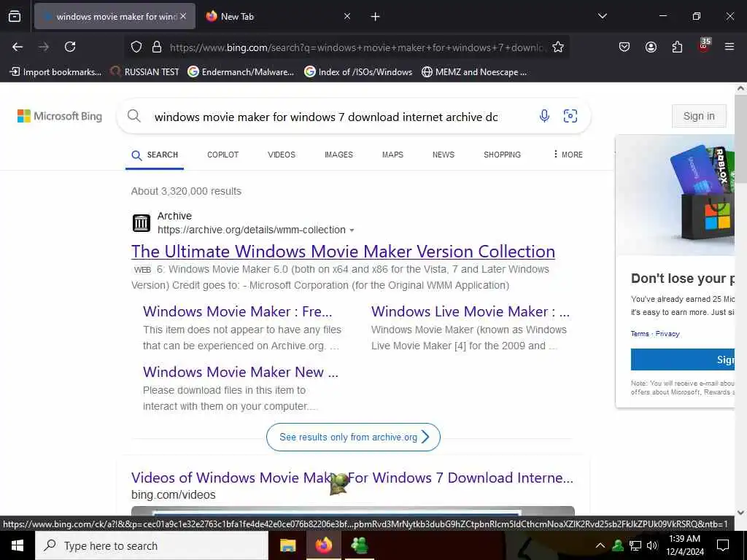The image size is (747, 560).
Task: Open rewards Privacy link
Action: [x=667, y=334]
